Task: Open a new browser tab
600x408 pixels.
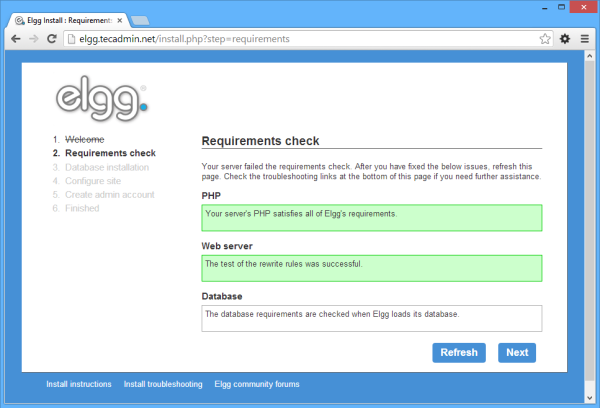Action: pyautogui.click(x=141, y=20)
